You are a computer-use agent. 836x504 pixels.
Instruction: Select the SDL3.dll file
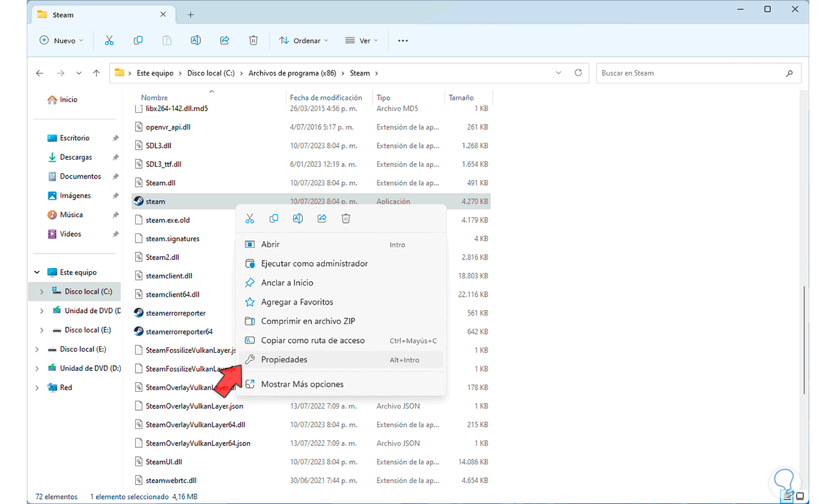click(x=311, y=145)
